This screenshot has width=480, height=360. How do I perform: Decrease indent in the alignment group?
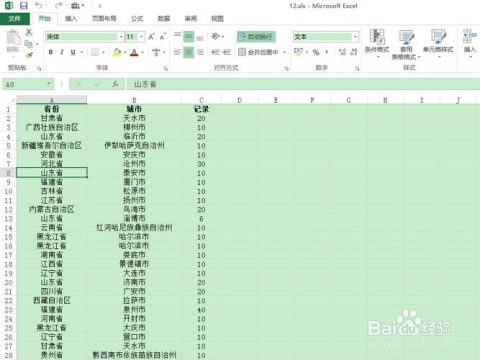click(x=216, y=52)
